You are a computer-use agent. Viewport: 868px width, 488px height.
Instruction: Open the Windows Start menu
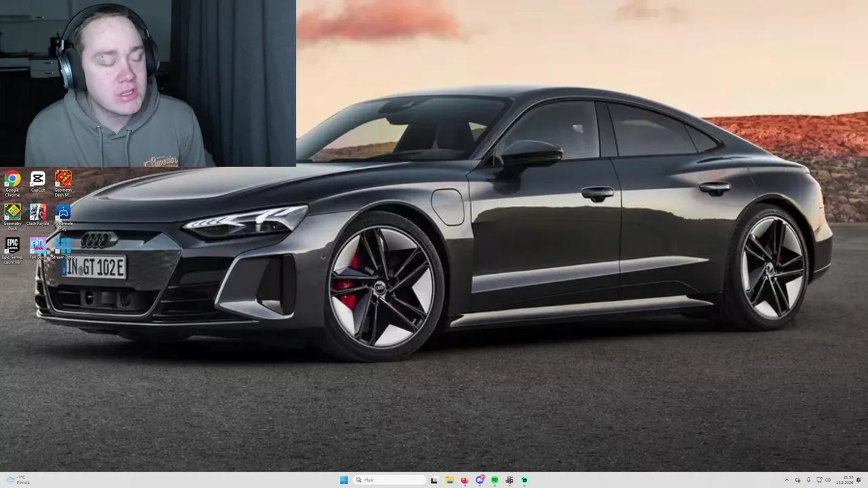tap(344, 480)
